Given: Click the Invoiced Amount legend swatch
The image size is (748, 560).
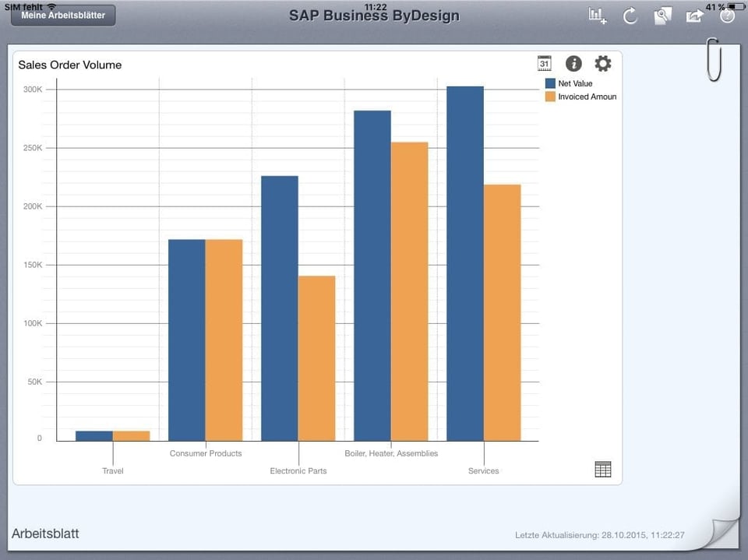Looking at the screenshot, I should [x=550, y=97].
